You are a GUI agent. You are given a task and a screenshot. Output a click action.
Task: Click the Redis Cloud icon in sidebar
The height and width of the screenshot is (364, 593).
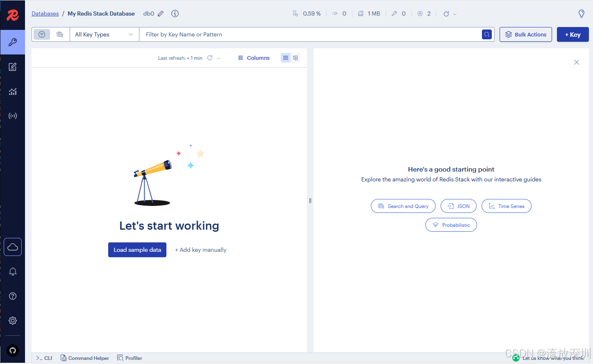pyautogui.click(x=13, y=247)
